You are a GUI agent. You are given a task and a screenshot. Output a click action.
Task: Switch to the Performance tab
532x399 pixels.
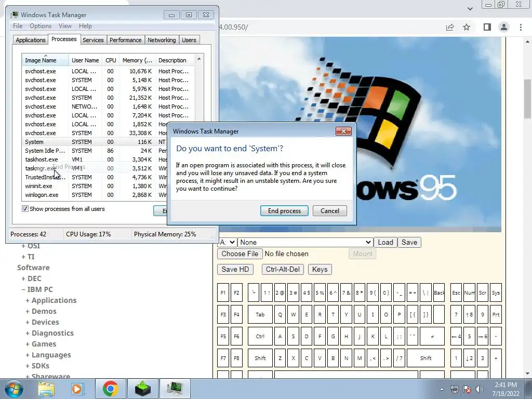126,40
